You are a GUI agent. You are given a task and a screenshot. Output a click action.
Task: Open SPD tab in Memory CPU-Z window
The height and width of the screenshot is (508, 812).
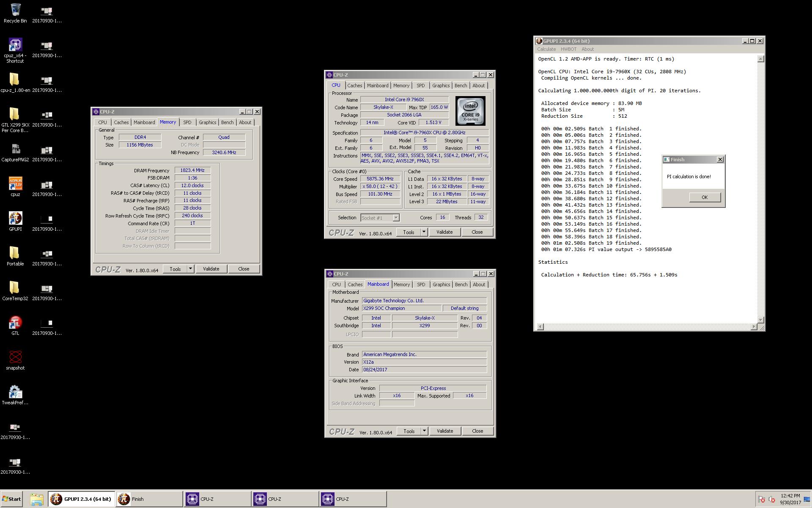coord(187,122)
